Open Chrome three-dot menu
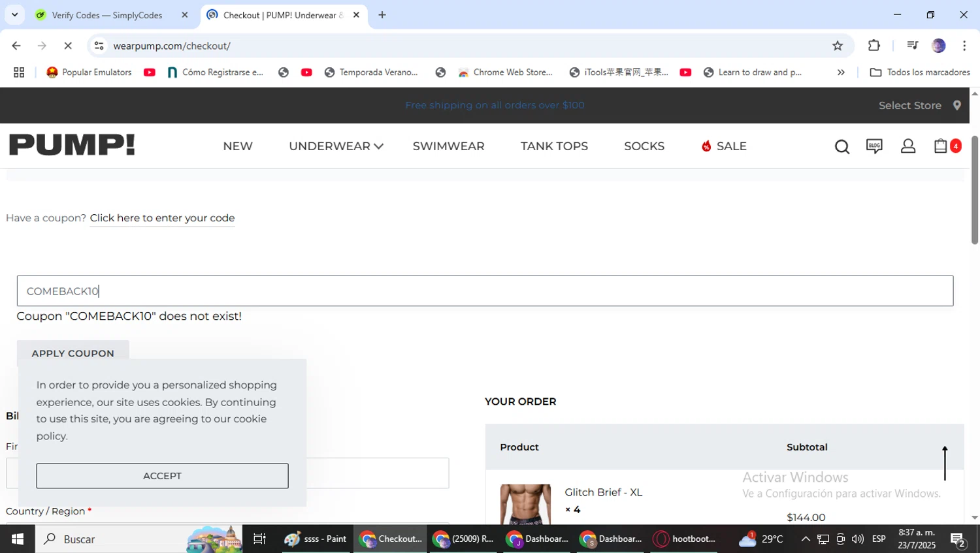This screenshot has width=980, height=553. pos(964,46)
